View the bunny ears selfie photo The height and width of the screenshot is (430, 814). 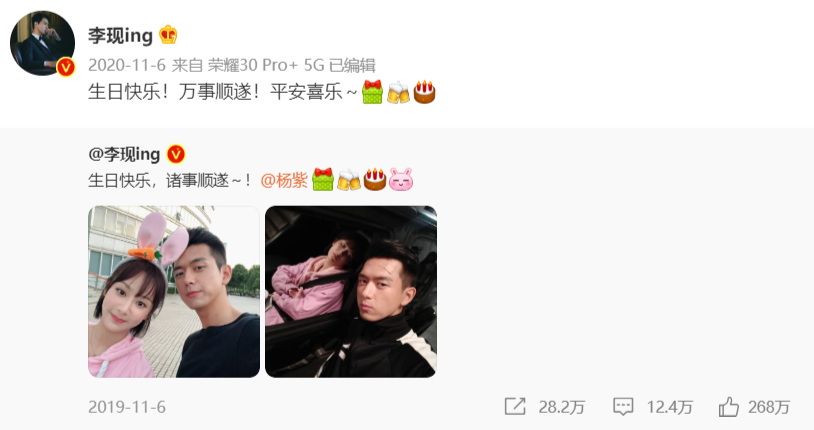(x=174, y=291)
